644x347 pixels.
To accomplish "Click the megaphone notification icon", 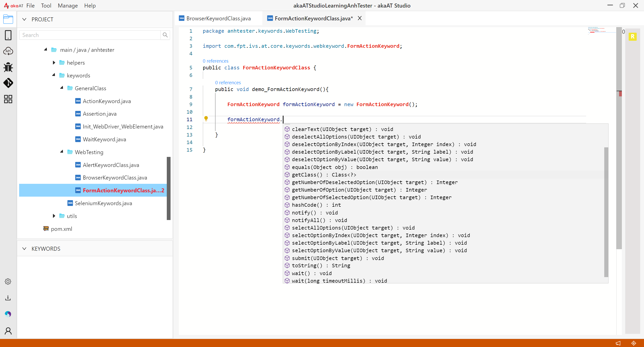I will [x=618, y=343].
